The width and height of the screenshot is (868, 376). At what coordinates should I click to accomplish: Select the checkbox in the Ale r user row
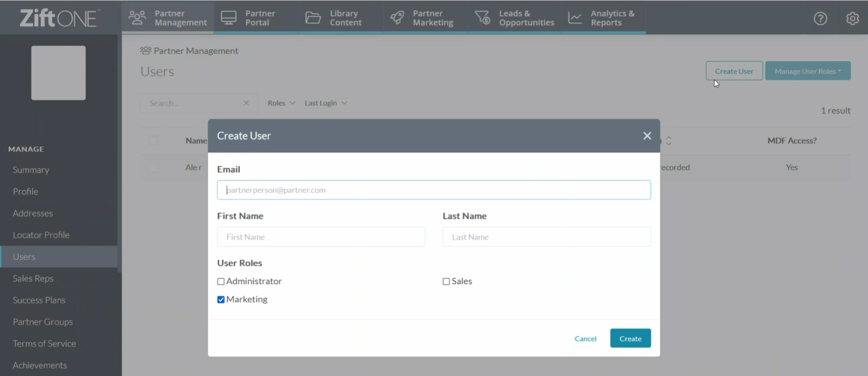(x=154, y=168)
